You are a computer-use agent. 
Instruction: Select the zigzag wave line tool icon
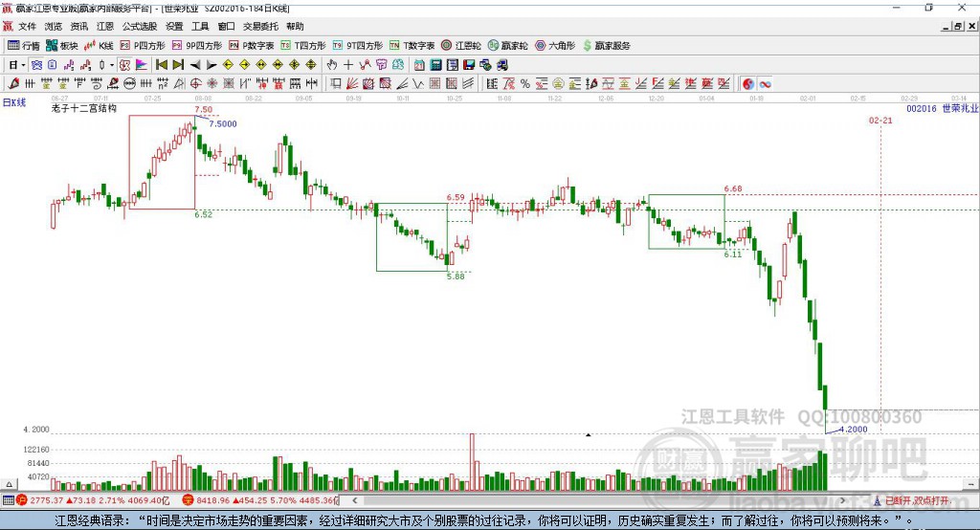click(418, 84)
